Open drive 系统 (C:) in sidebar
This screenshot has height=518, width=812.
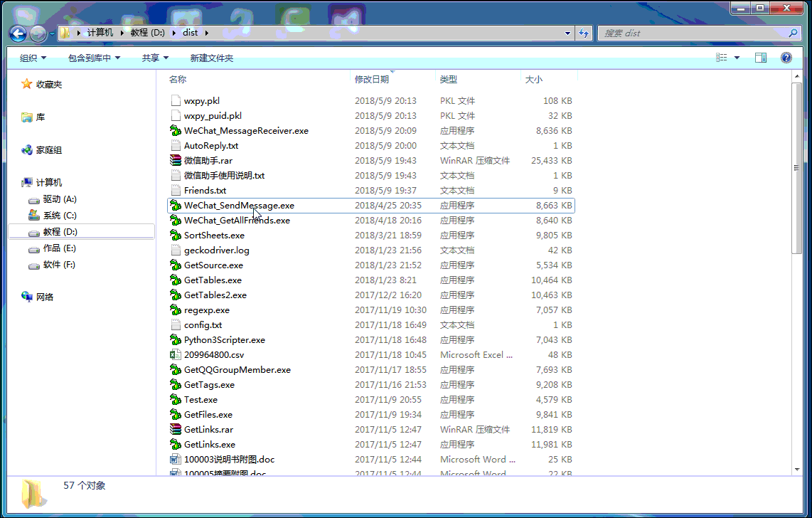[x=60, y=216]
